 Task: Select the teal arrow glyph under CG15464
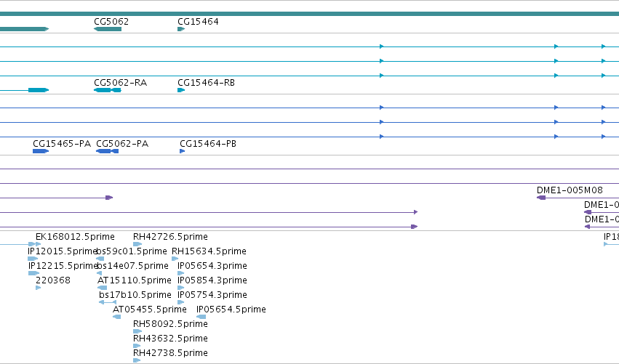181,29
